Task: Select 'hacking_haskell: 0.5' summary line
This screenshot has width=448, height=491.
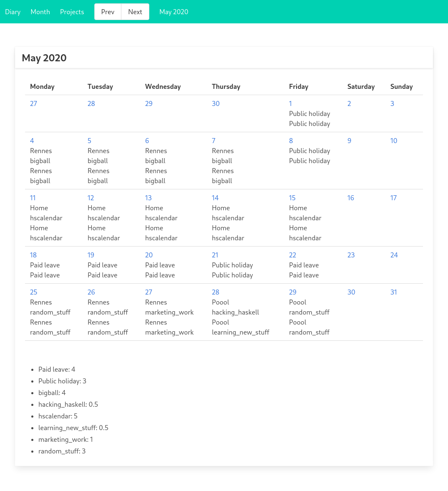Action: pos(68,405)
